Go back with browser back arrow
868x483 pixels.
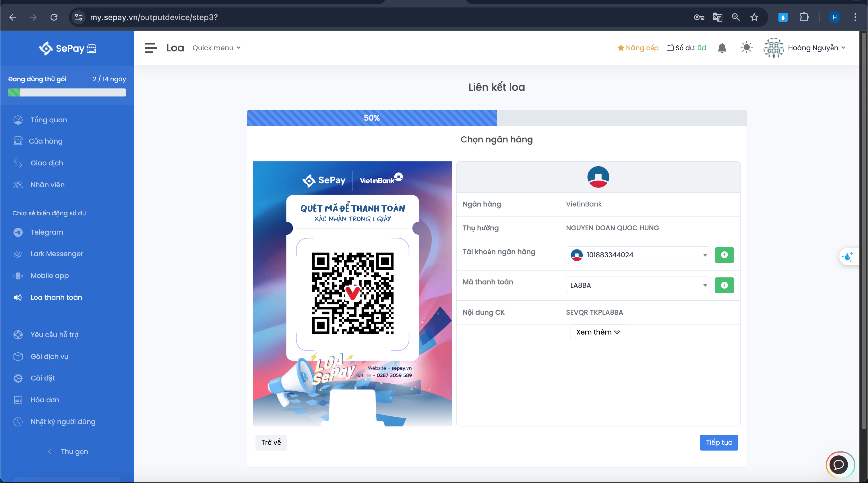(13, 17)
